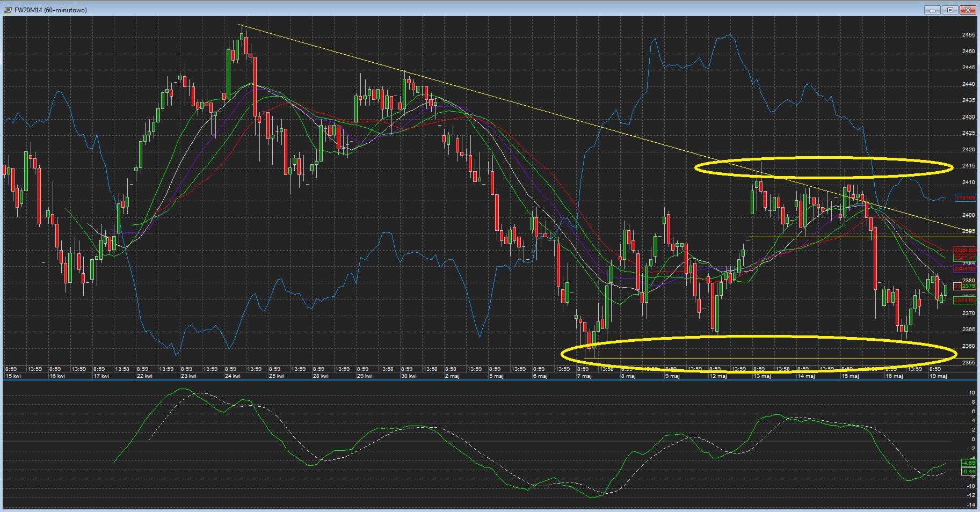
Task: Restore down the FW20M14 chart window
Action: 950,10
